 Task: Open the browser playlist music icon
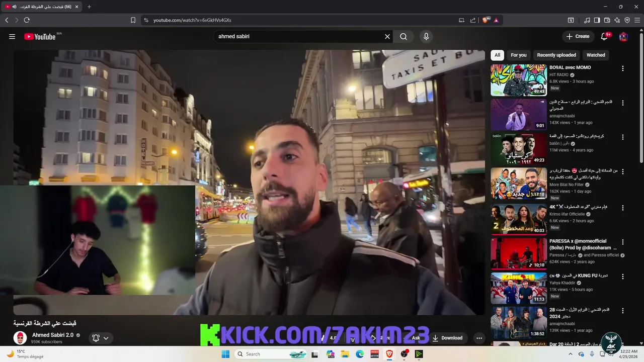pos(587,20)
